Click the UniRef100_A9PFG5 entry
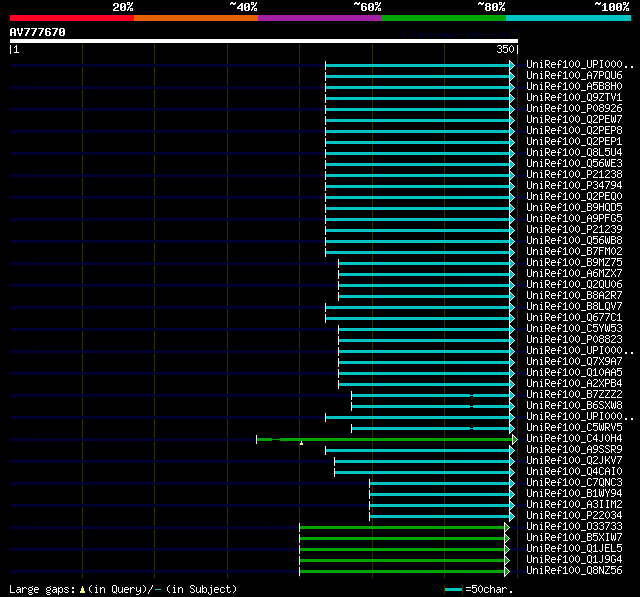 574,219
